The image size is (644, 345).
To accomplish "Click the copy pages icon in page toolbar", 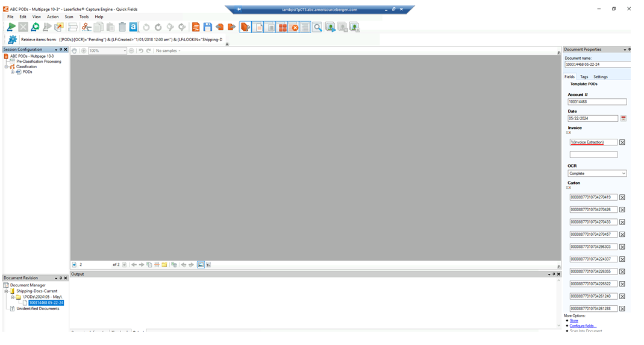I will point(149,265).
